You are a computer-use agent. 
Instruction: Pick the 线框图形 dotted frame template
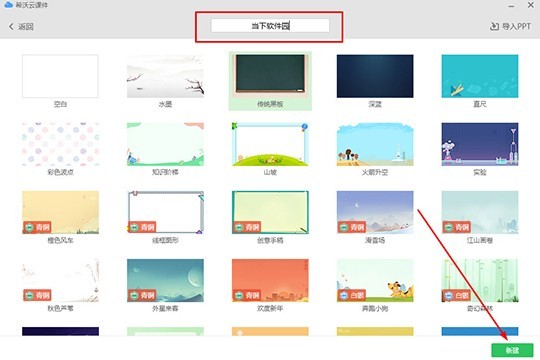[165, 212]
